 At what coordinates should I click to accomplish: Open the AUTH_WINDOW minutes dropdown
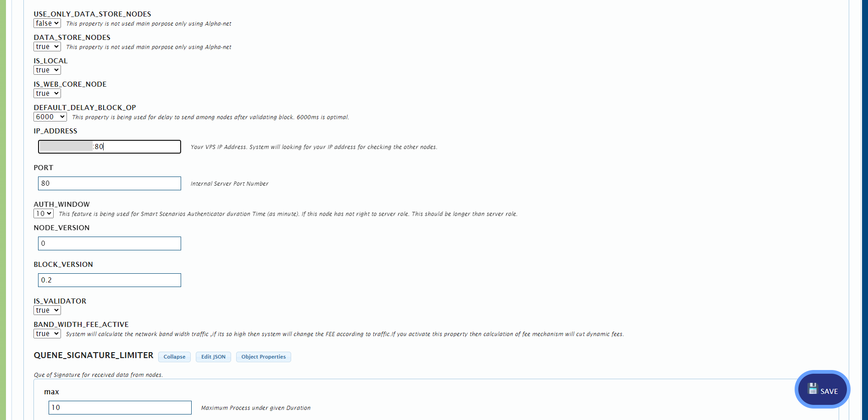pos(44,214)
